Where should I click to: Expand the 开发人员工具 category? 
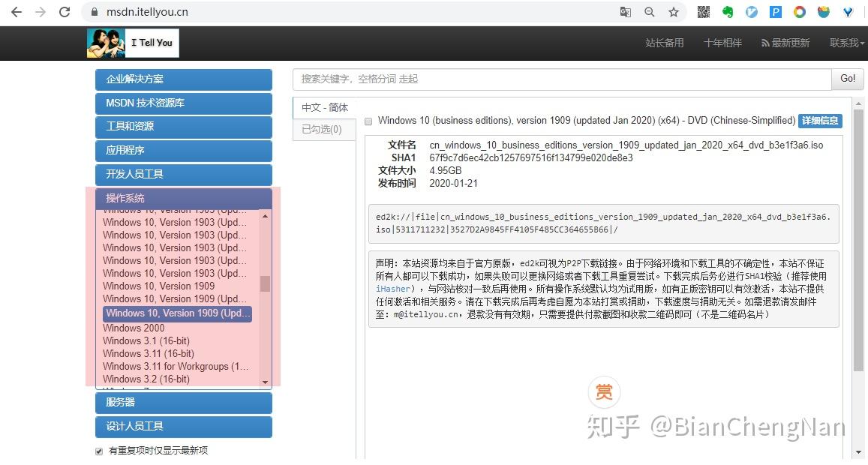183,175
